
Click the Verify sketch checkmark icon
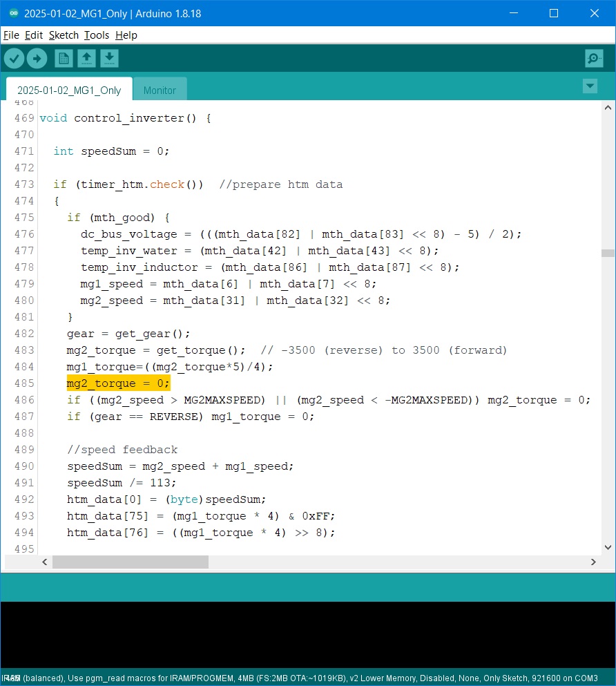click(x=14, y=59)
